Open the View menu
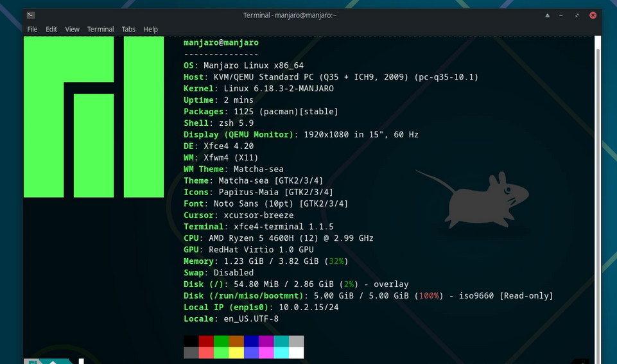The image size is (617, 364). coord(72,29)
